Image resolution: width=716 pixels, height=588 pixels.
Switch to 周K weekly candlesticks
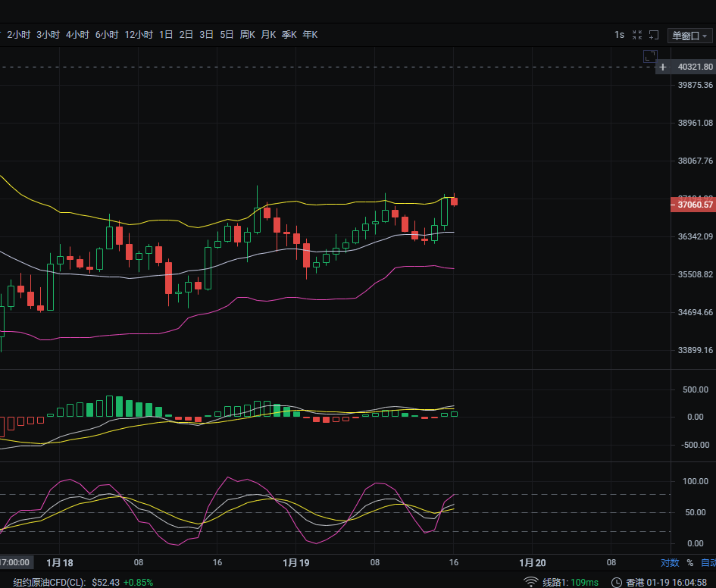(247, 35)
